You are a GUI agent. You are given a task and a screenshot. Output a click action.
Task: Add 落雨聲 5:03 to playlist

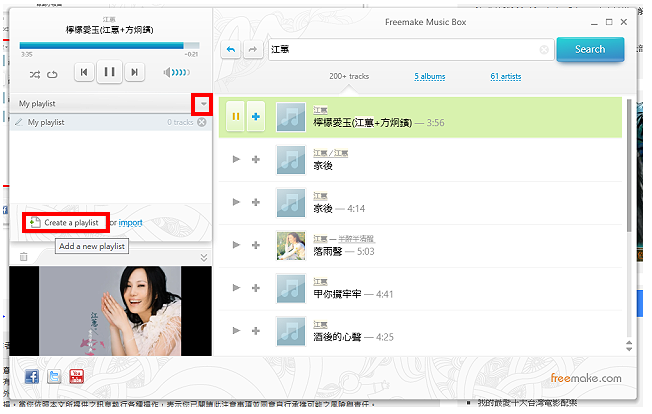tap(256, 245)
